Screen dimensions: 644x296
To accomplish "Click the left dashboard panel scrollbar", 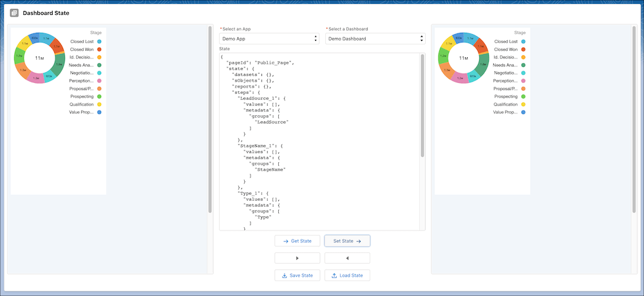I will point(210,119).
